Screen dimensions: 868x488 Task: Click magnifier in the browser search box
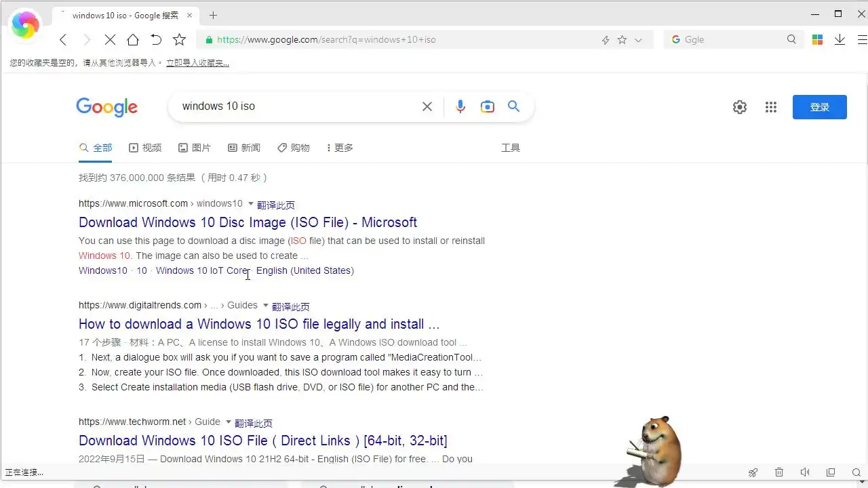791,39
